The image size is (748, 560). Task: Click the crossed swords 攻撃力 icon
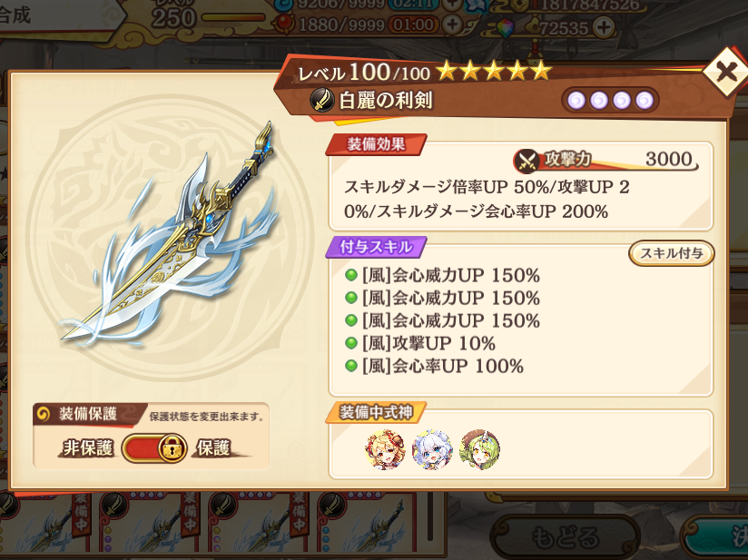(527, 161)
